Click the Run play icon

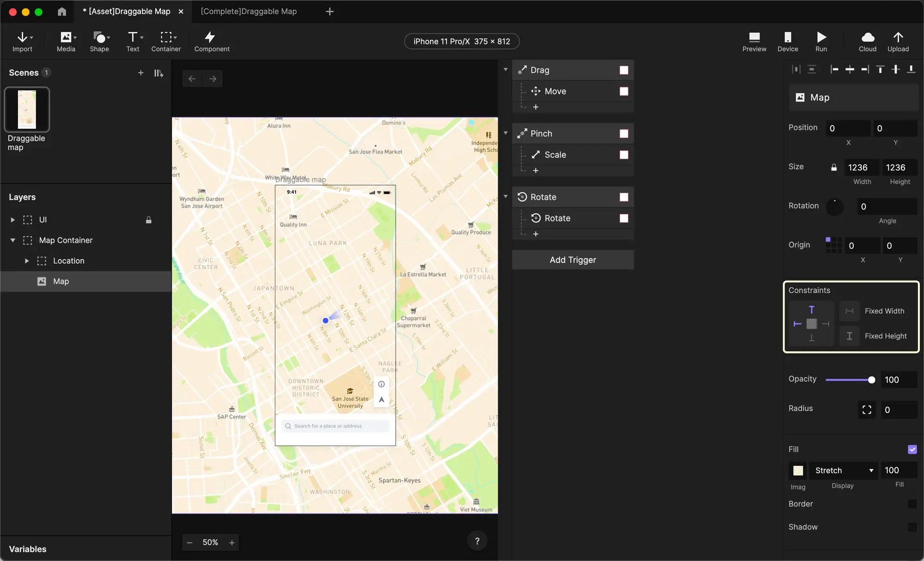[821, 37]
